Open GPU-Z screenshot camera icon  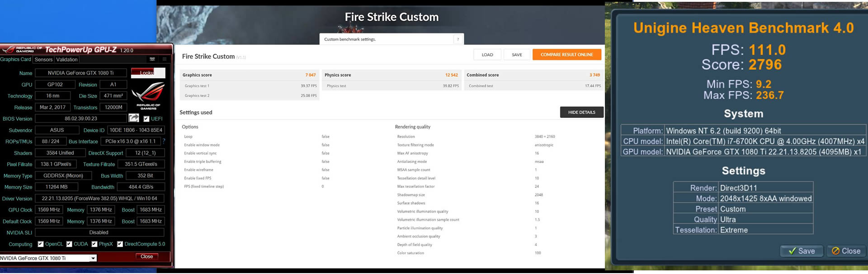coord(152,59)
